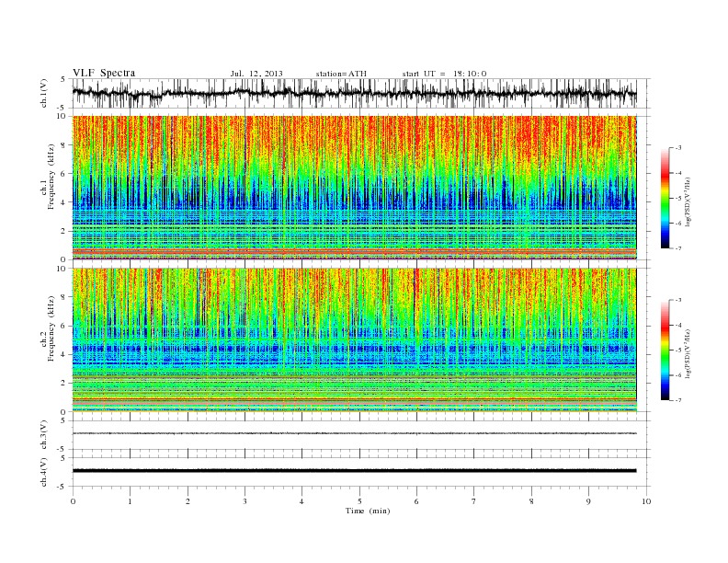Viewport: 728px width, 563px height.
Task: Click the time axis tick label "9"
Action: [588, 501]
